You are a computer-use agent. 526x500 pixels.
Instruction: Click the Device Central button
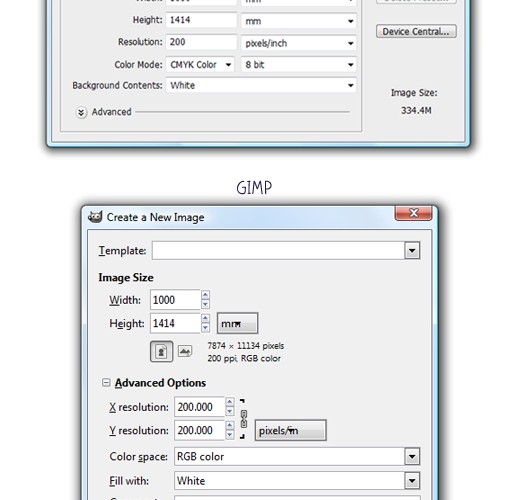pyautogui.click(x=416, y=31)
